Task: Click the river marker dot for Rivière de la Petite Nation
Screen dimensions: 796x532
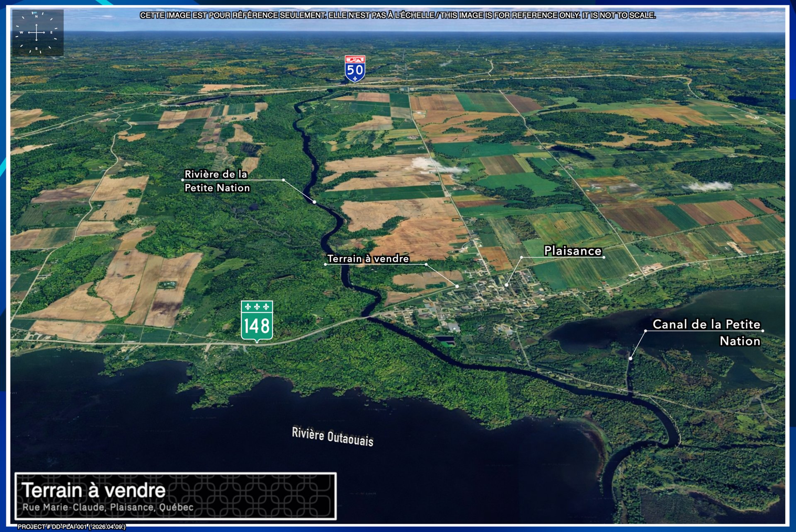Action: pyautogui.click(x=315, y=202)
